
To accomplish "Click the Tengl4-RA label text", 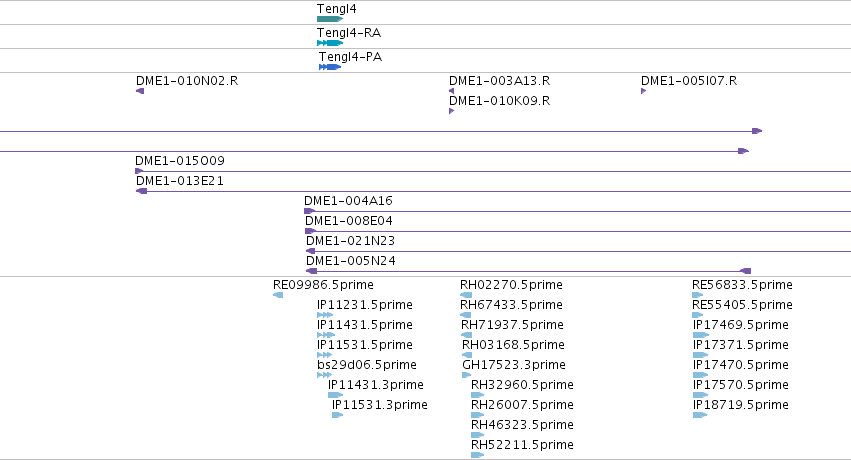I will pos(349,33).
